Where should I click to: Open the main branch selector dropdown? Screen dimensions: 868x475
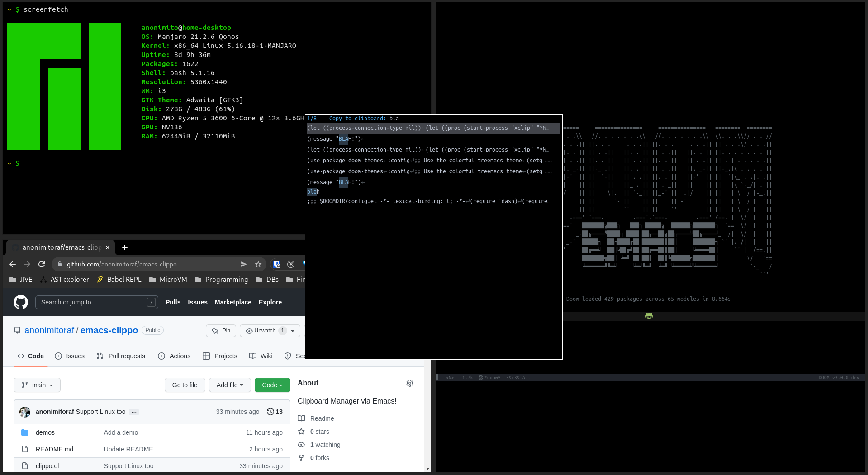tap(37, 385)
